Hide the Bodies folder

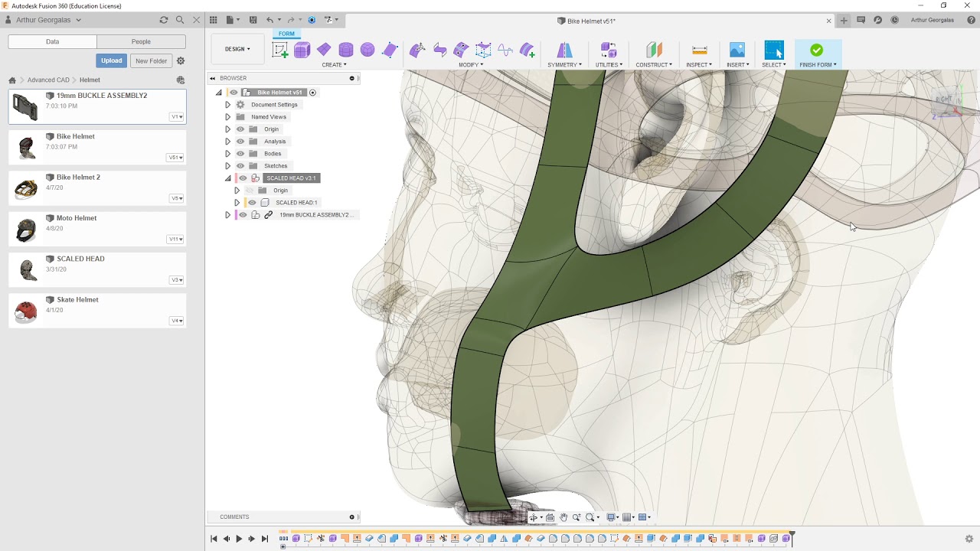pos(240,154)
